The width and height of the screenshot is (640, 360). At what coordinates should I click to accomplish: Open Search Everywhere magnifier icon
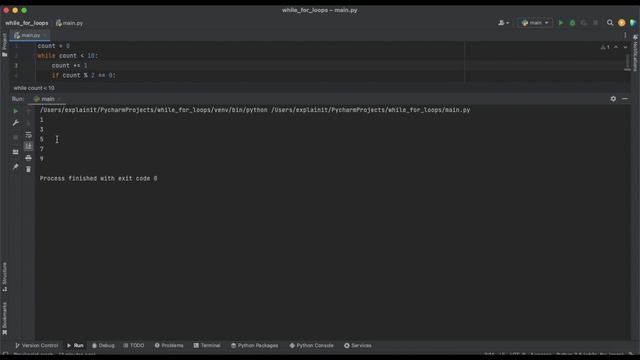610,23
